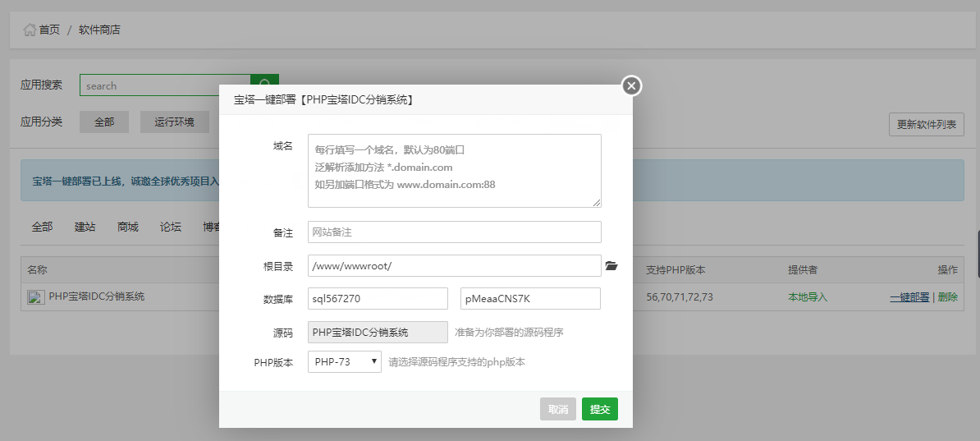Click the home icon in breadcrumb
Viewport: 980px width, 441px height.
30,30
